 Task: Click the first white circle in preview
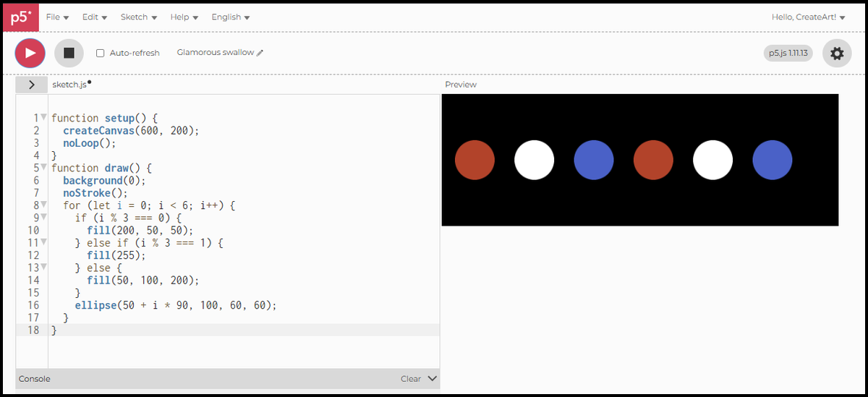tap(535, 160)
